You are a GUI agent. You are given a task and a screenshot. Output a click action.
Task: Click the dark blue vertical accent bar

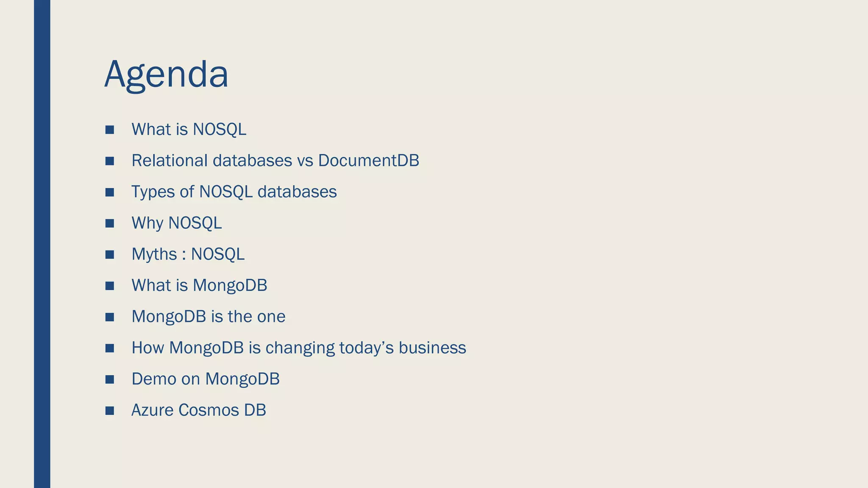(x=42, y=244)
